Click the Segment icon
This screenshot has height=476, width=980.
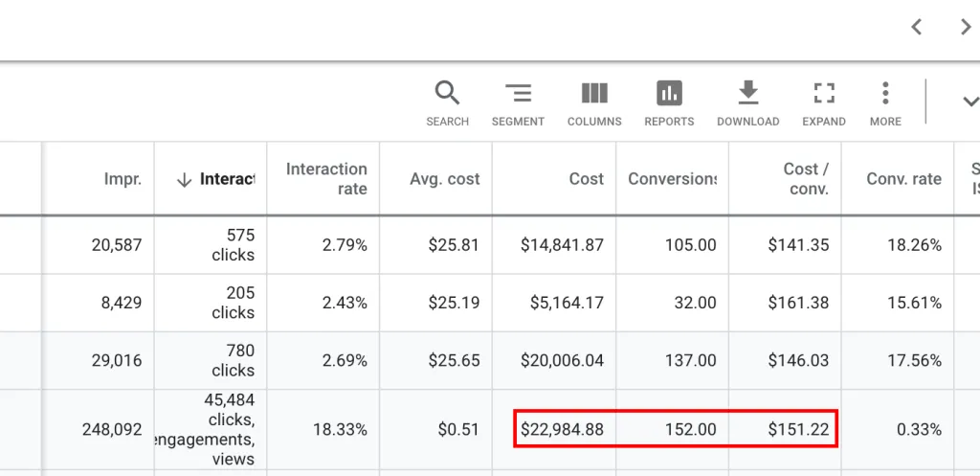point(518,103)
